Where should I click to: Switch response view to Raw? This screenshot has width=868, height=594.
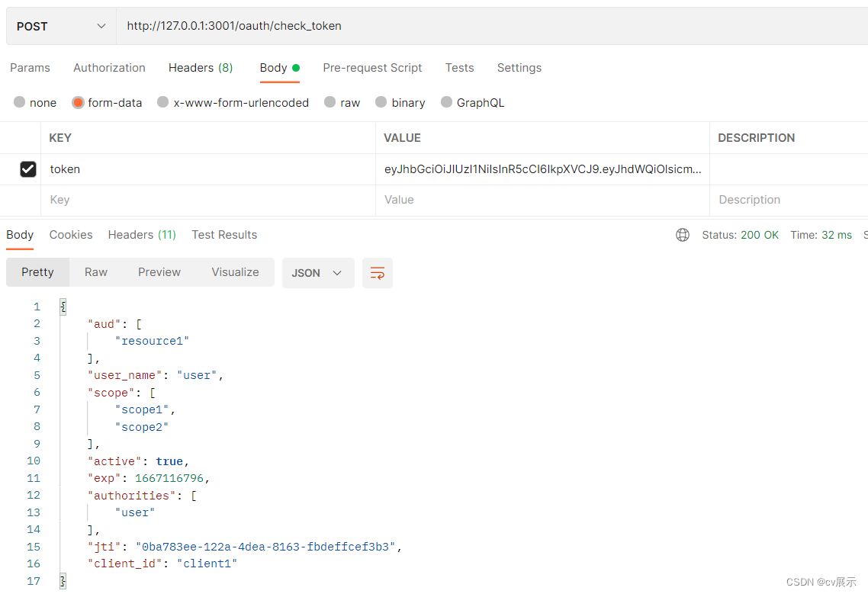[96, 272]
